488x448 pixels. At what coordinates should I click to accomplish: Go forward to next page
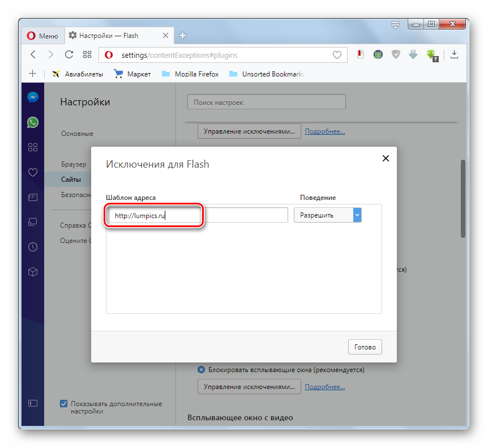click(x=51, y=55)
